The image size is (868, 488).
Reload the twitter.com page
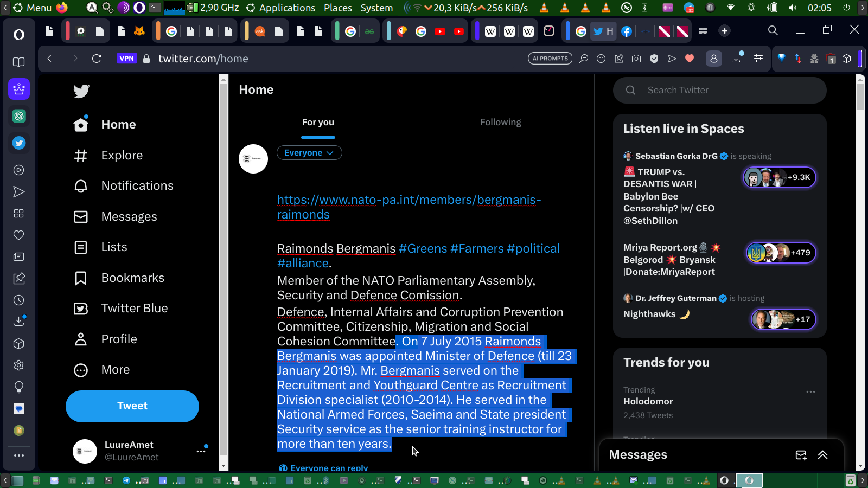97,59
